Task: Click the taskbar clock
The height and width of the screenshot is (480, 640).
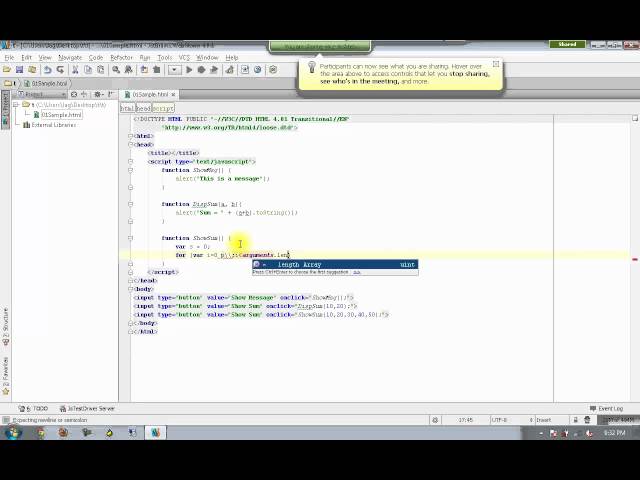Action: pyautogui.click(x=615, y=433)
